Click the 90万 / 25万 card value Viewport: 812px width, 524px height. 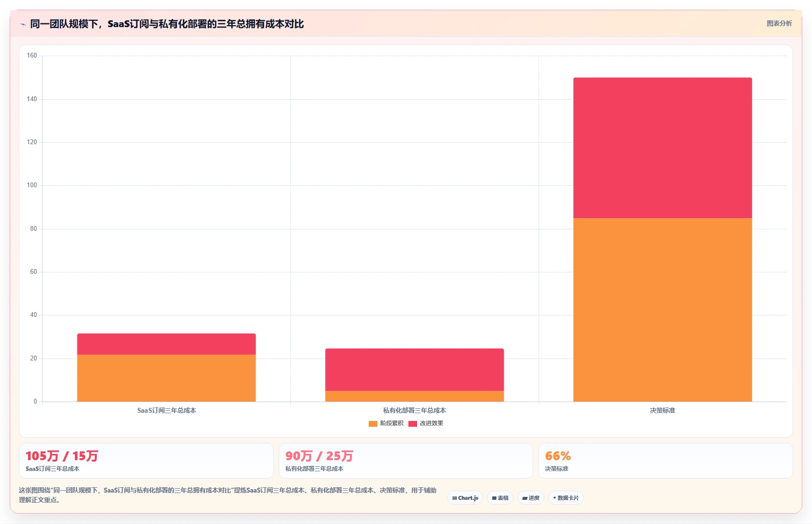coord(319,456)
